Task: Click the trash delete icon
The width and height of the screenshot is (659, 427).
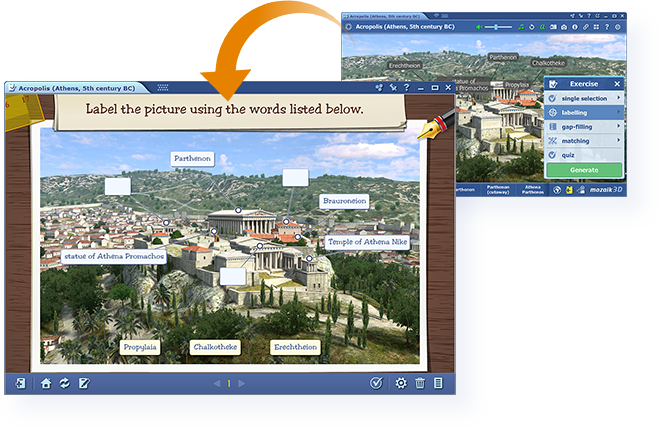Action: pos(420,383)
